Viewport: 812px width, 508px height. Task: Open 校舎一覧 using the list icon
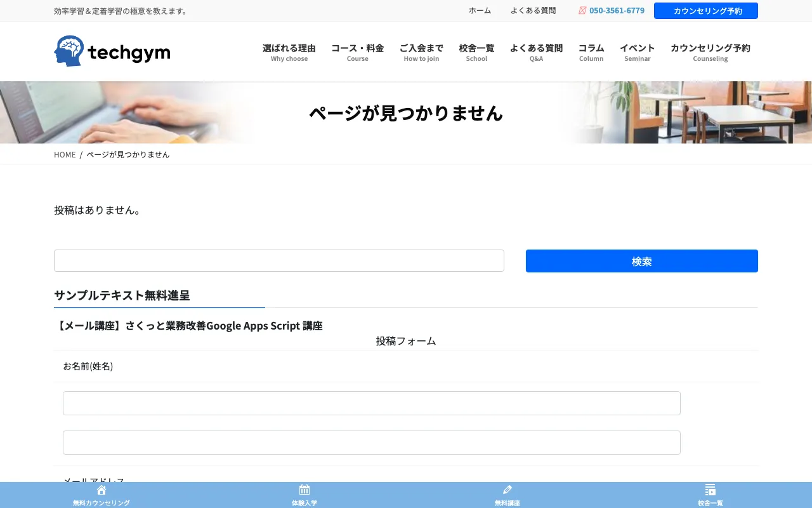(710, 490)
